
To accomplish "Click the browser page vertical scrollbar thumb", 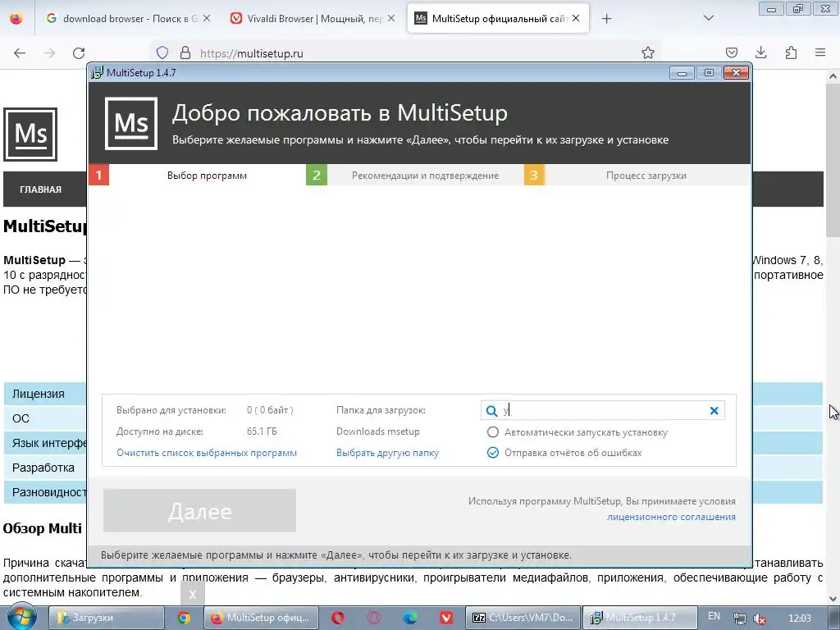I will coord(833,158).
